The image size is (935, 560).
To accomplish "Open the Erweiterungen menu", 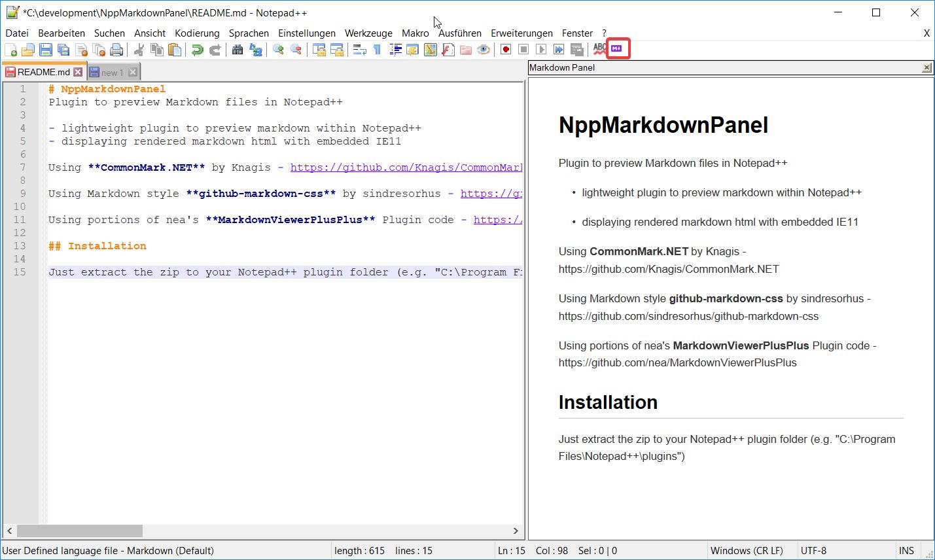I will click(521, 33).
